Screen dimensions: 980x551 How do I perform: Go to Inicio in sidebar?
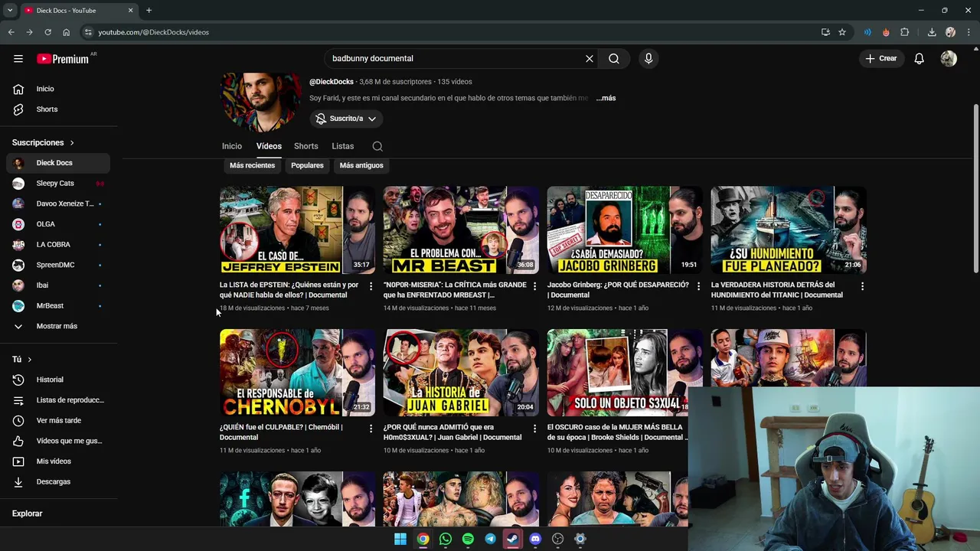(58, 89)
